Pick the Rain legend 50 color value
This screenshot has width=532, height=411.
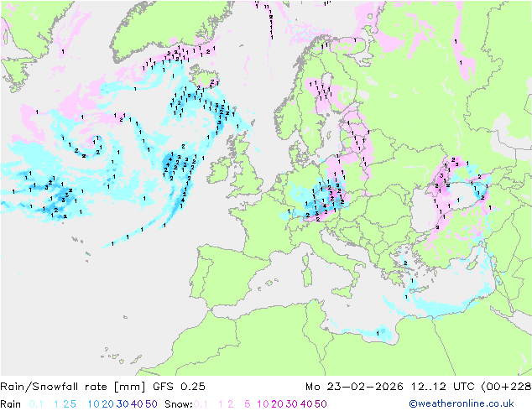pyautogui.click(x=151, y=404)
